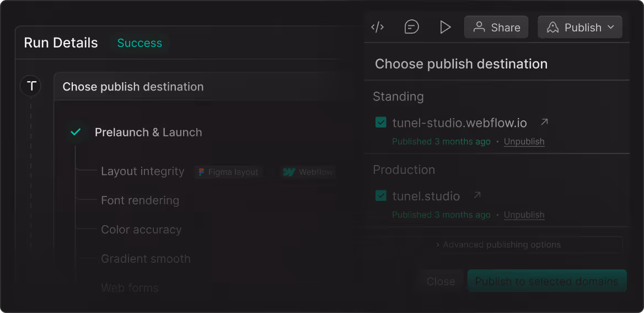Click the Success status badge
This screenshot has height=313, width=644.
[x=139, y=43]
